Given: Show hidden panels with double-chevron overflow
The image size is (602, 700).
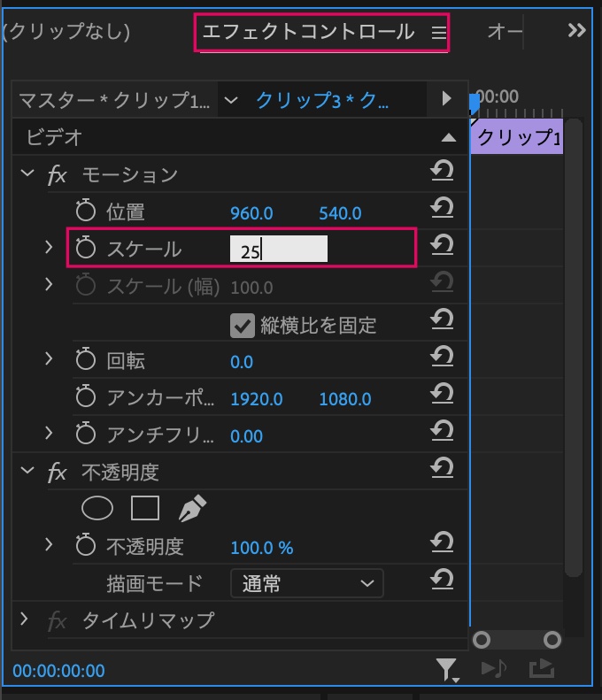Looking at the screenshot, I should (576, 30).
